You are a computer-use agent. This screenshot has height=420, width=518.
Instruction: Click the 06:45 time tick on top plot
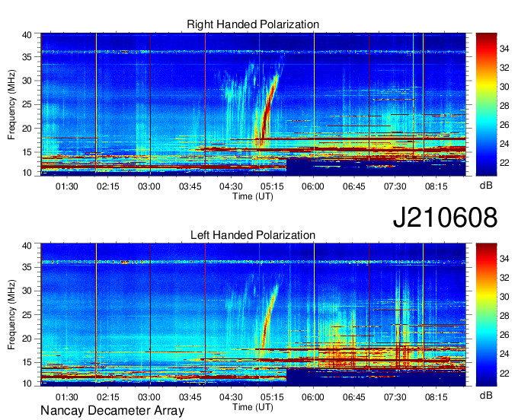pos(353,186)
